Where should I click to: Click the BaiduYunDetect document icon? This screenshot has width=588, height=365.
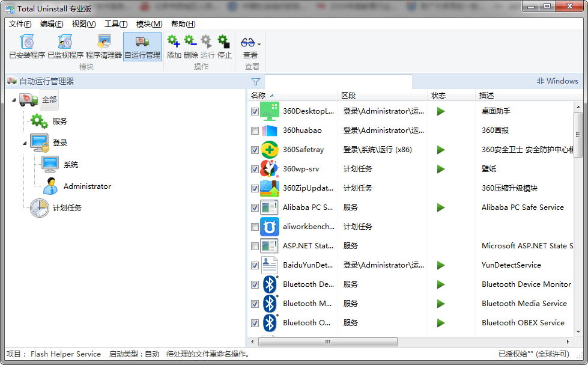(x=269, y=265)
